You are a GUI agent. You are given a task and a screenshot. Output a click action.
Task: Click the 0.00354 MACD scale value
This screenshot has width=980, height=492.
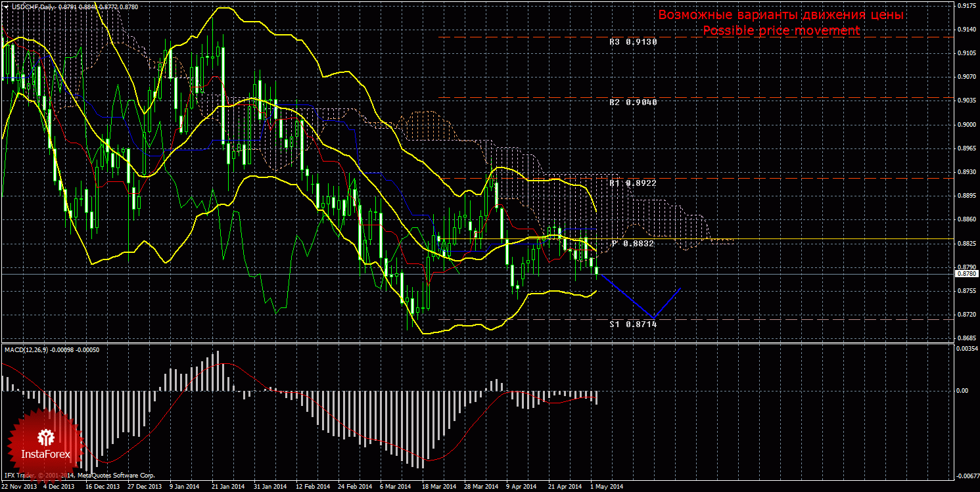coord(966,349)
